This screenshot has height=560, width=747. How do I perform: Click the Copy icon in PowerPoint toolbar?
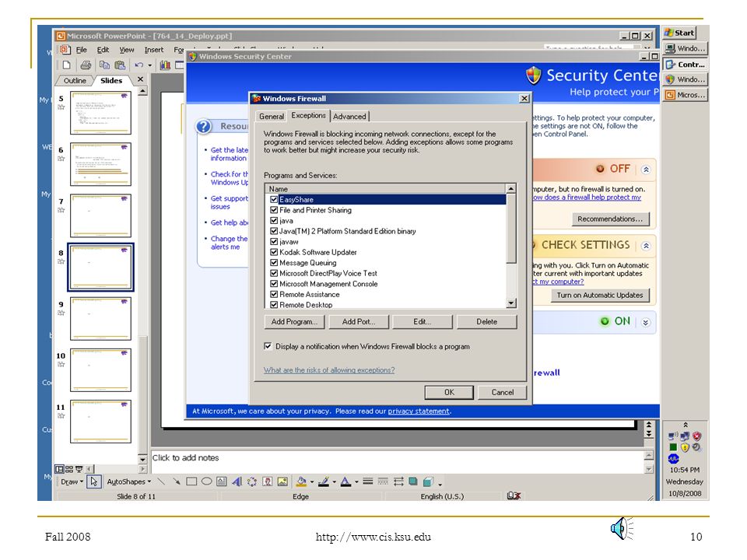pyautogui.click(x=104, y=65)
